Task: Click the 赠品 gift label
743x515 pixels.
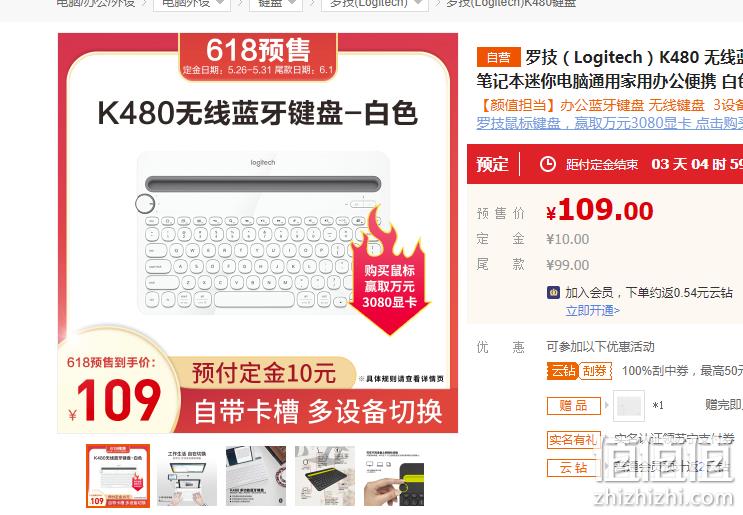Action: pos(573,406)
